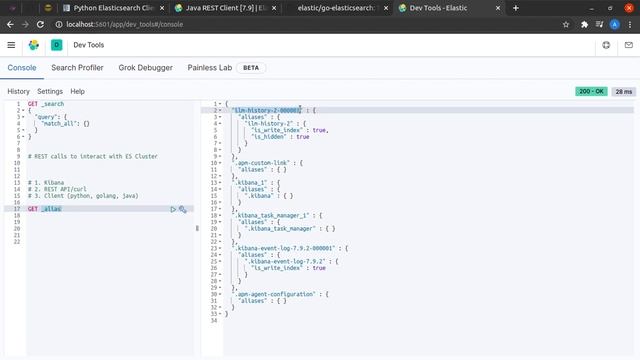Close the Python Elasticsearch Client tab
Screen dimensions: 640x360
162,8
